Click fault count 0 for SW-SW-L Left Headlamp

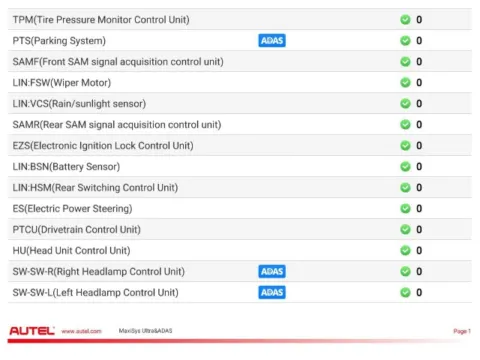coord(419,293)
